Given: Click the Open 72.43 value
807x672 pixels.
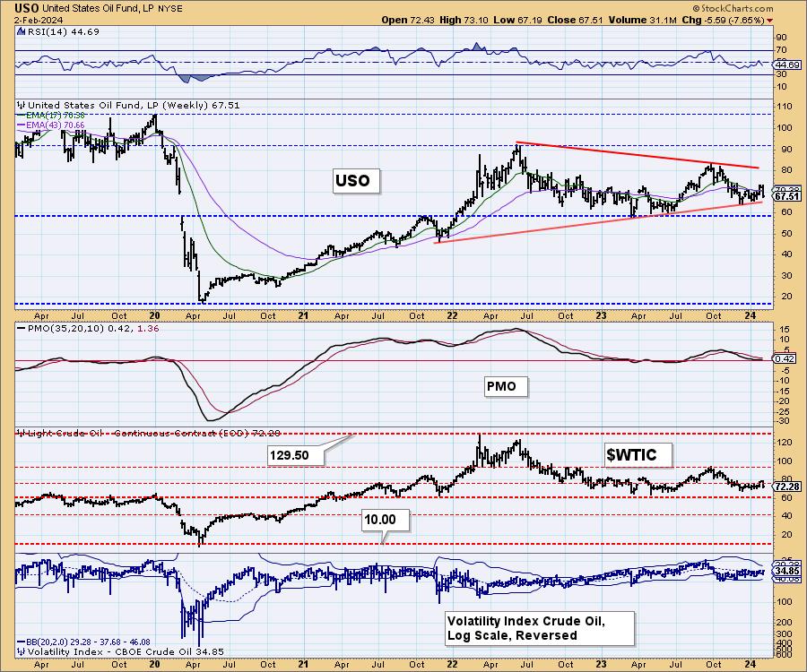Looking at the screenshot, I should click(x=408, y=20).
